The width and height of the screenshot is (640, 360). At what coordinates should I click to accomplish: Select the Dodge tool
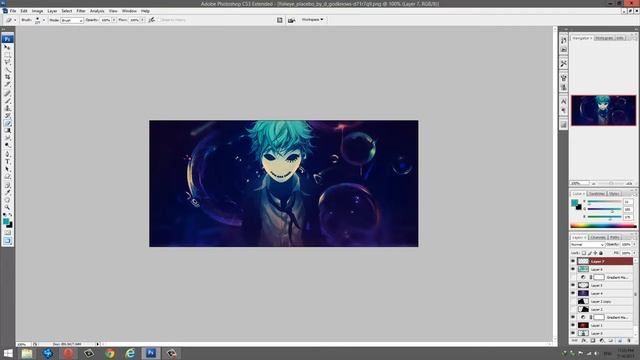point(7,145)
